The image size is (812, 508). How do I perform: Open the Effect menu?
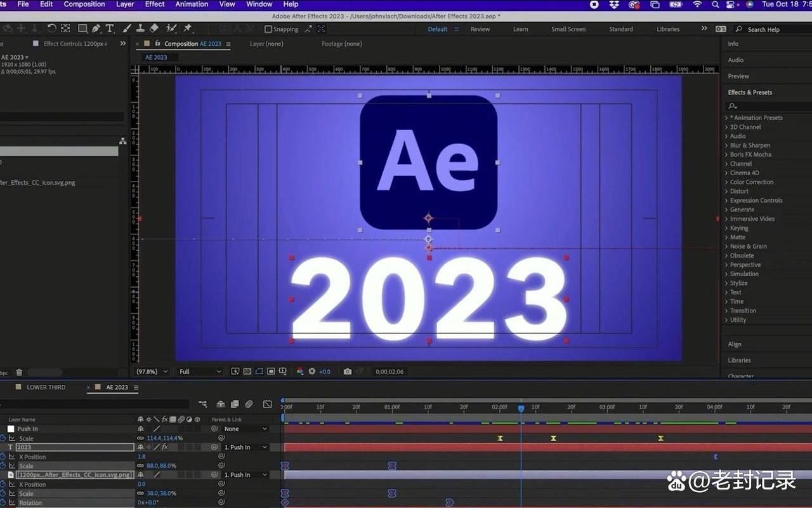click(x=155, y=4)
